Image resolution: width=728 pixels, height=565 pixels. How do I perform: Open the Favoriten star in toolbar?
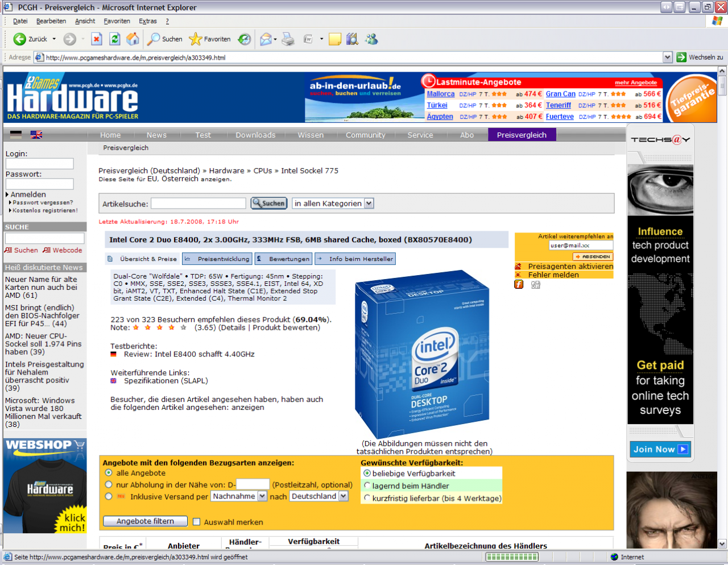point(210,39)
